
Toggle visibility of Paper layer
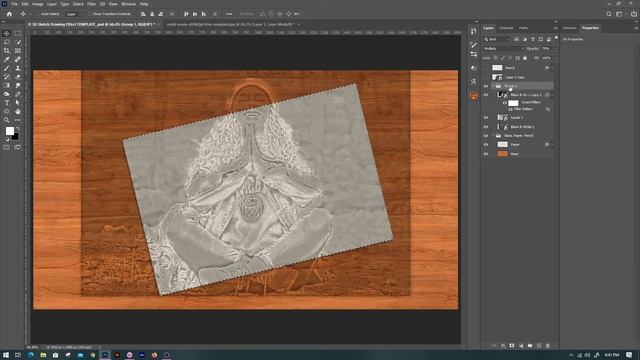click(486, 144)
